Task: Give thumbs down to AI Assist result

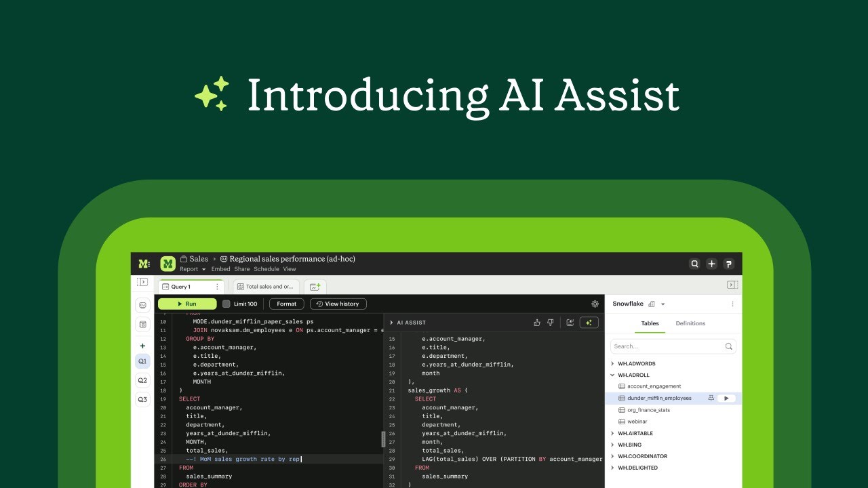Action: click(551, 323)
